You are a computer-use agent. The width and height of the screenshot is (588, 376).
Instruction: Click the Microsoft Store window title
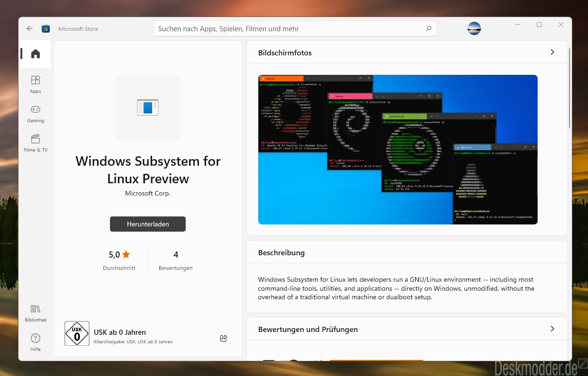point(78,28)
